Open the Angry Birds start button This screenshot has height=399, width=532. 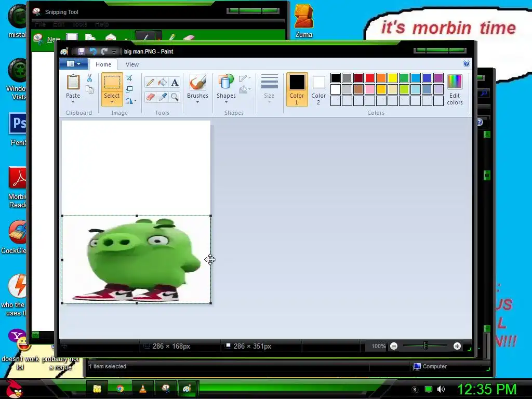14,389
